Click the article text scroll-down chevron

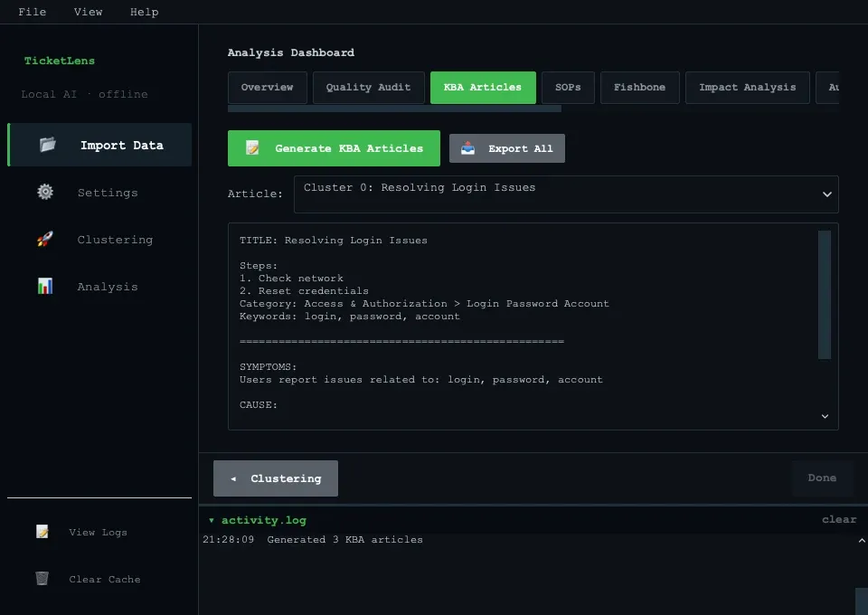(x=825, y=416)
